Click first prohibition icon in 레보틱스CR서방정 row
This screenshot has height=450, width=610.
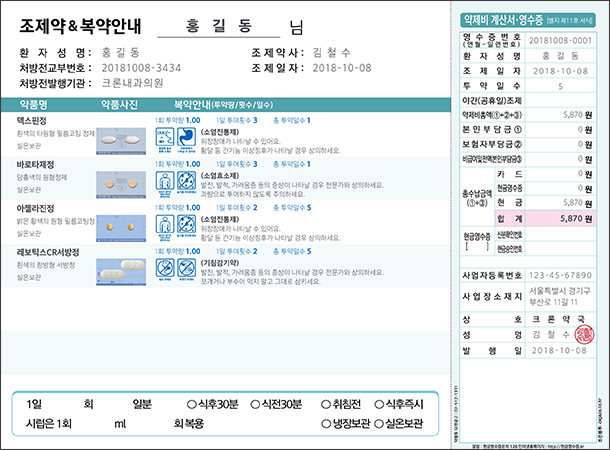coord(164,267)
